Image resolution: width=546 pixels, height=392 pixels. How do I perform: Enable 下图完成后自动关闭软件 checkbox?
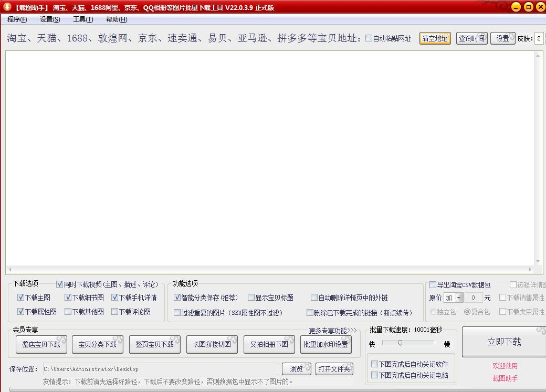coord(375,364)
